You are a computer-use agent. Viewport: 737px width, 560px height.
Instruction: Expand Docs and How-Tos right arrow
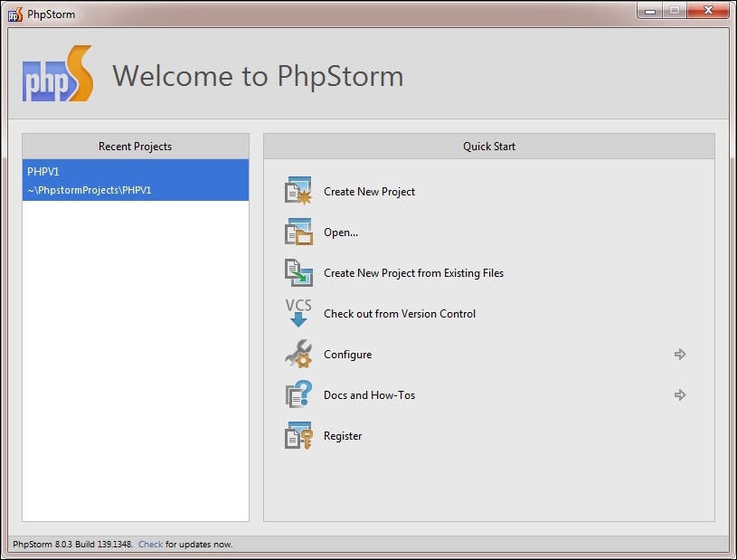[680, 395]
